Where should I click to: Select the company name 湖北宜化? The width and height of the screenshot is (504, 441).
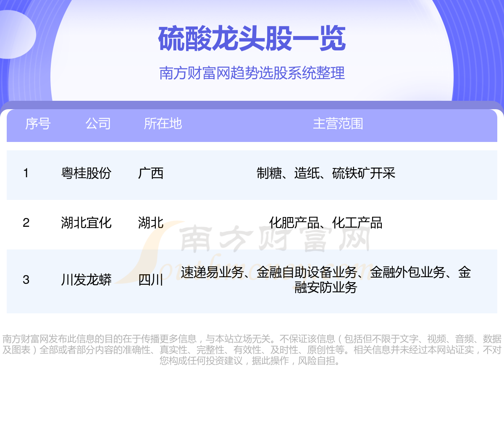[86, 223]
